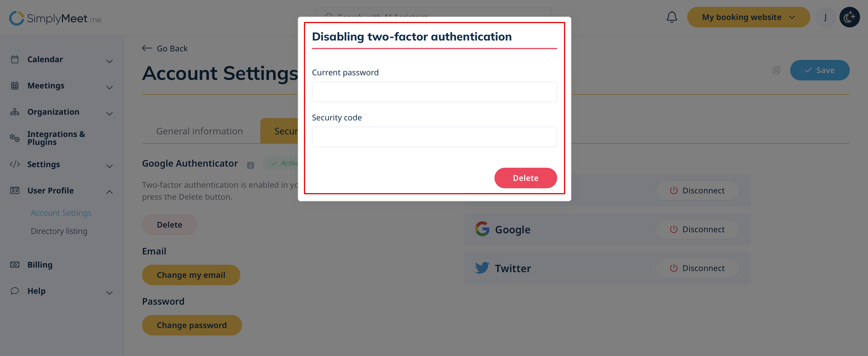Screen dimensions: 868x356
Task: Click into the Security code field
Action: click(x=434, y=137)
